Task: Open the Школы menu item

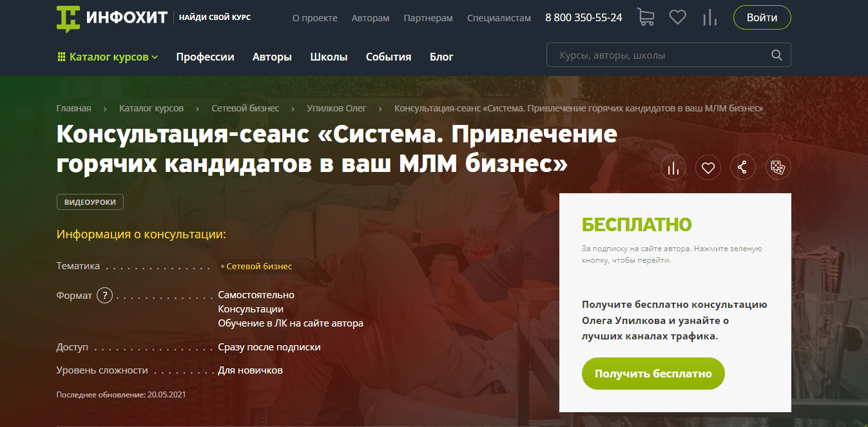Action: coord(329,57)
